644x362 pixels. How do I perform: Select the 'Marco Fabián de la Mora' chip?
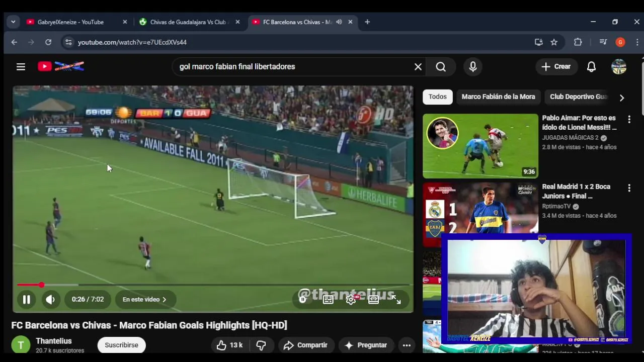click(498, 97)
